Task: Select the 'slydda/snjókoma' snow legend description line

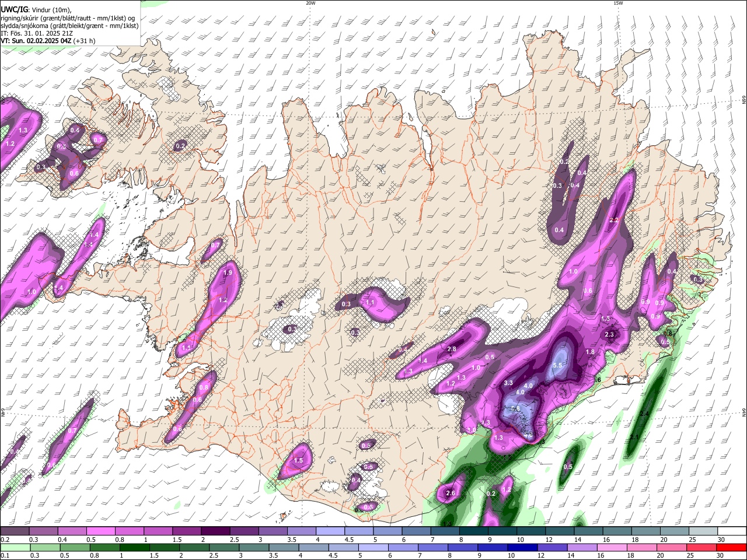Action: [69, 26]
